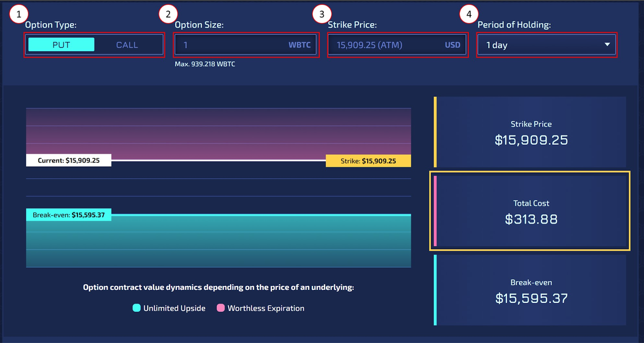Select the Total Cost $313.88 card
This screenshot has height=343, width=644.
click(x=530, y=211)
